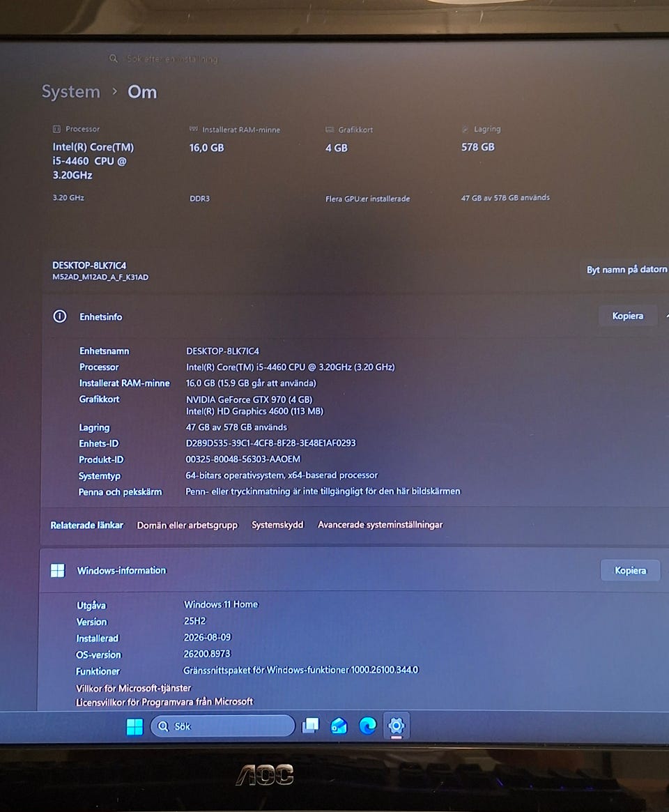
Task: Click the Windows logo beside Windows-information
Action: [x=57, y=571]
